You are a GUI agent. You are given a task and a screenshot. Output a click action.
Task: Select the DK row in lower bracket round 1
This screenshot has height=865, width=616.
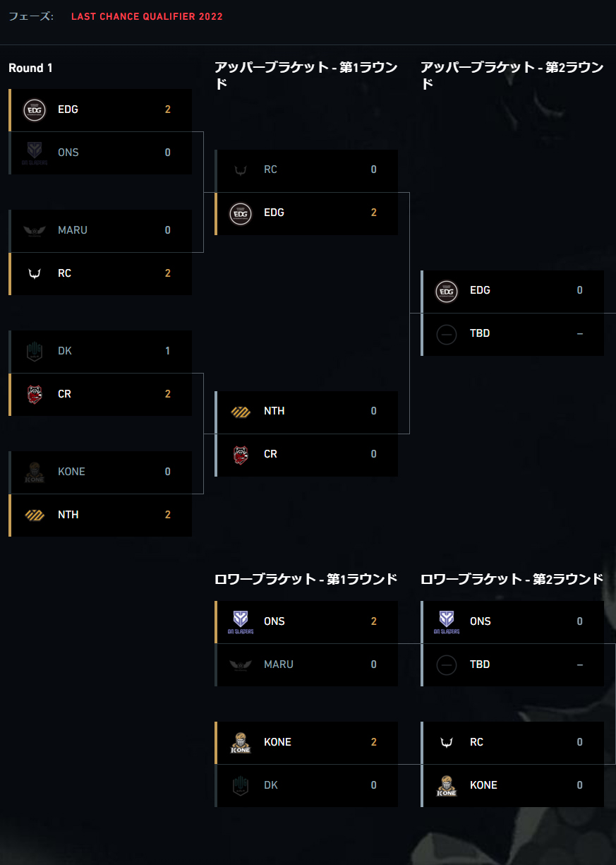[306, 785]
